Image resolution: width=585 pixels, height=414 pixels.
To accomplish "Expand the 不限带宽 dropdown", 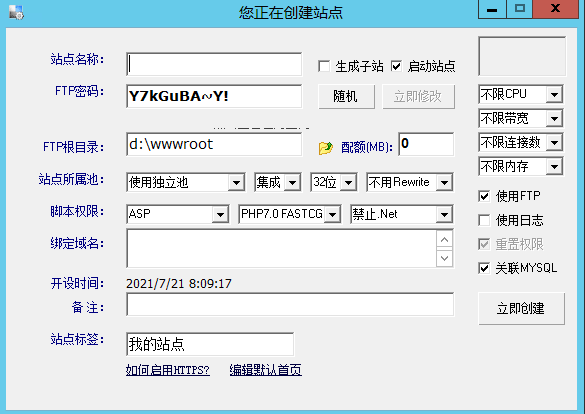I will tap(521, 119).
